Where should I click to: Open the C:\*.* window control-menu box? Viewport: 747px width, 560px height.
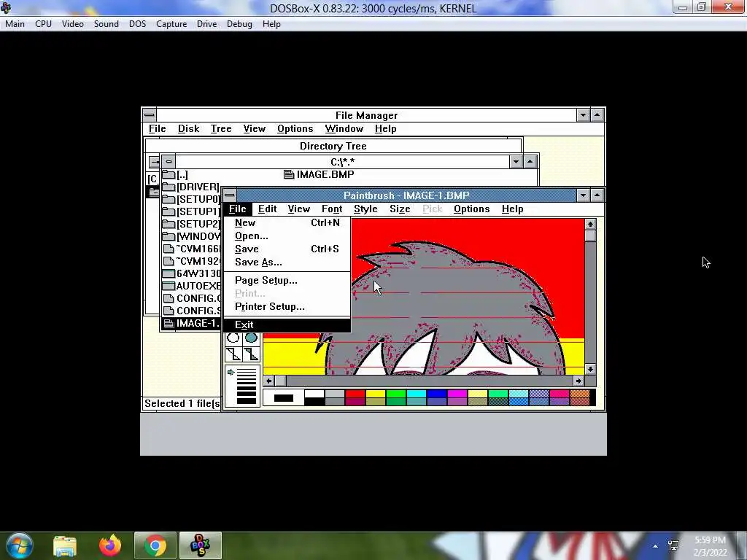[x=169, y=161]
